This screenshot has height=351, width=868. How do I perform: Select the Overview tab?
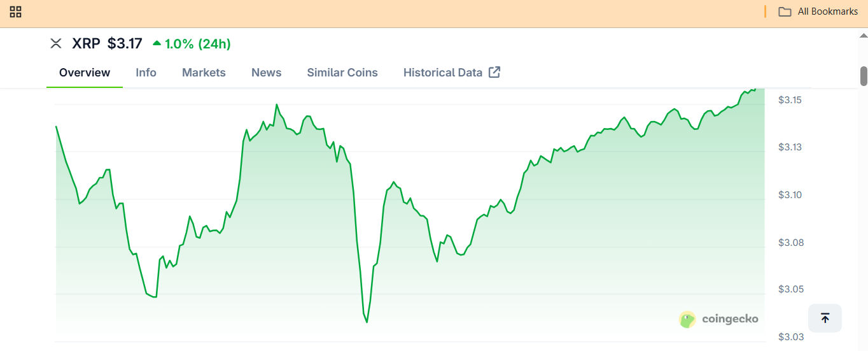pyautogui.click(x=85, y=73)
